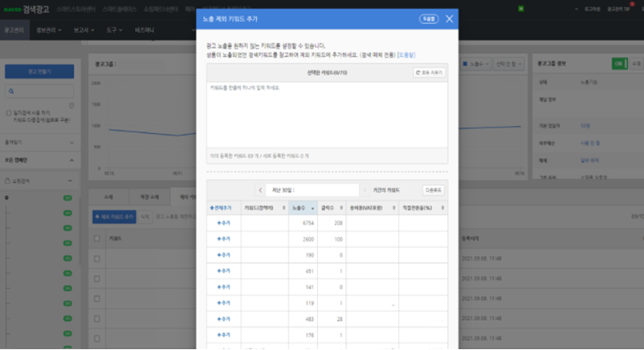The height and width of the screenshot is (350, 644).
Task: Click the 208 clicks cell
Action: pyautogui.click(x=332, y=223)
